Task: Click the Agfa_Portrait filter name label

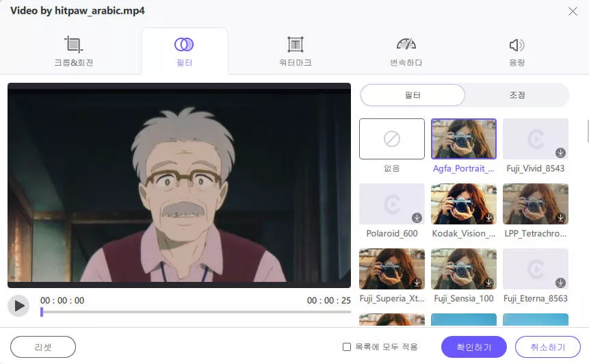Action: [464, 169]
